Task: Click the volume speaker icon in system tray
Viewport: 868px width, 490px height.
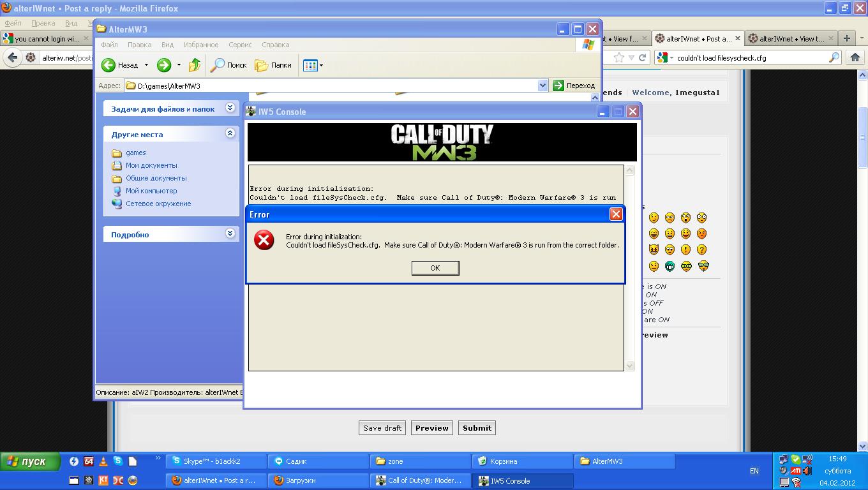Action: click(x=807, y=471)
